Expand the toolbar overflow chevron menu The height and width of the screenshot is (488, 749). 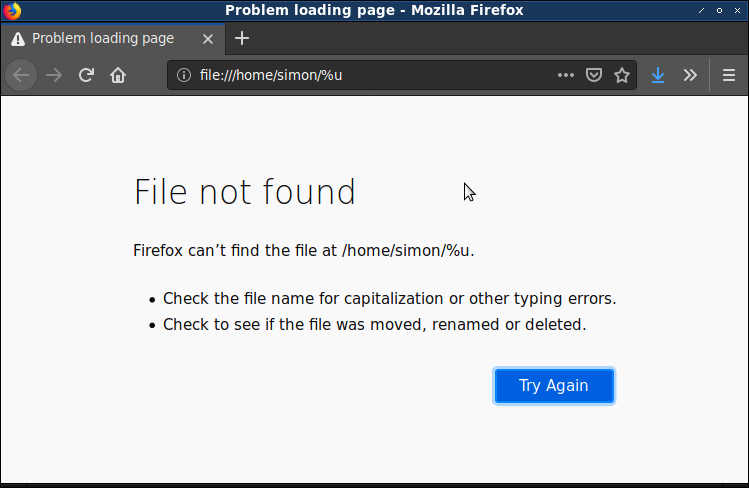point(690,75)
